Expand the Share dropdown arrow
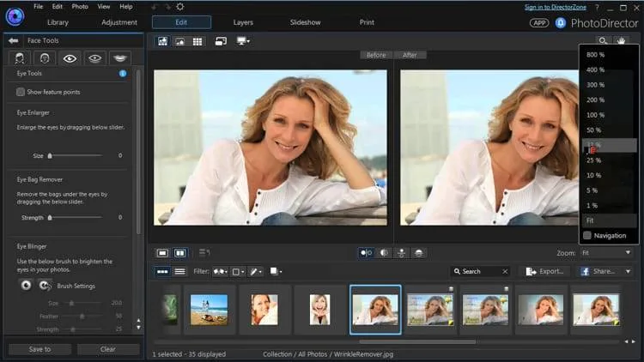 (x=628, y=271)
